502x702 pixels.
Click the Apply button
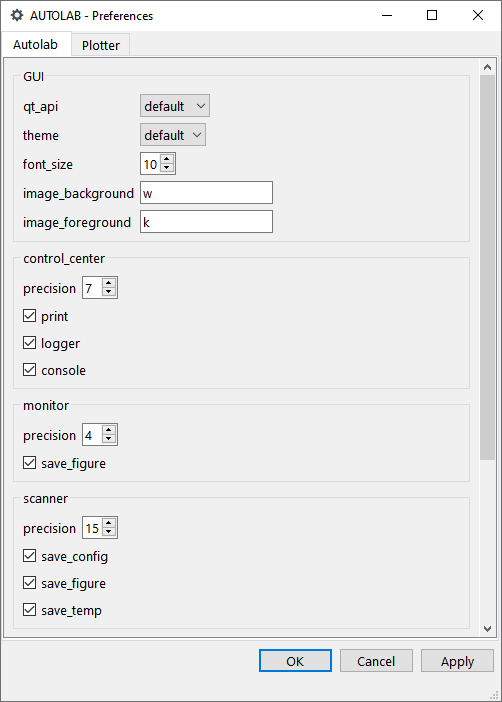[x=457, y=661]
